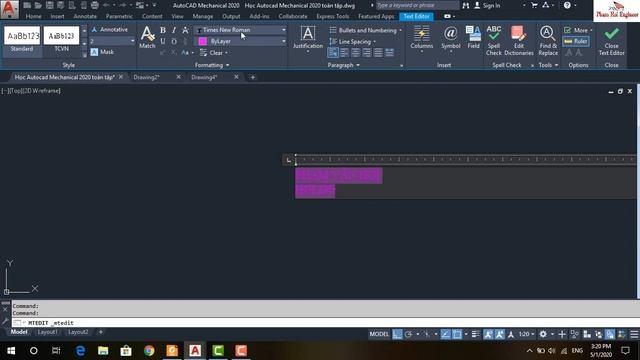This screenshot has width=640, height=360.
Task: Open Google Chrome from the taskbar
Action: click(149, 351)
